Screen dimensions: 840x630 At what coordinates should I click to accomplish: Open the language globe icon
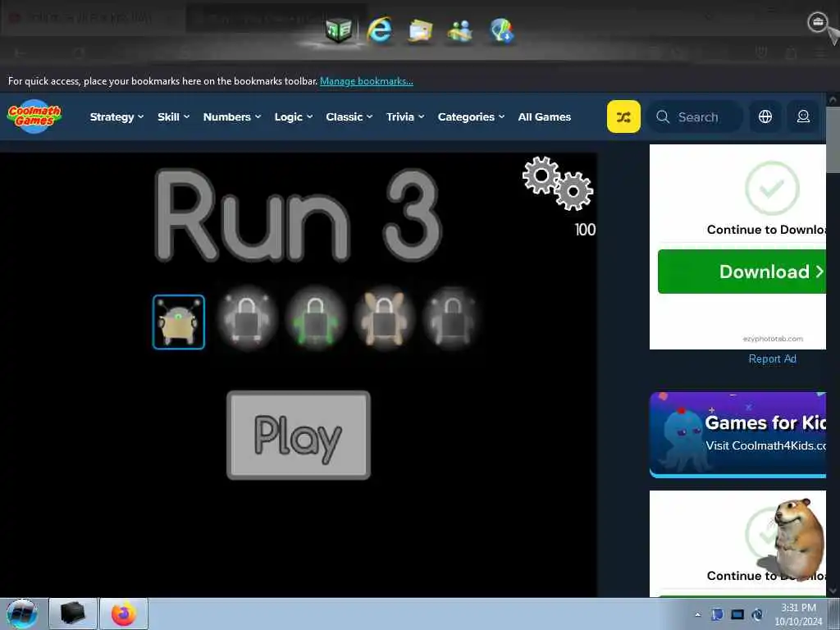point(765,116)
